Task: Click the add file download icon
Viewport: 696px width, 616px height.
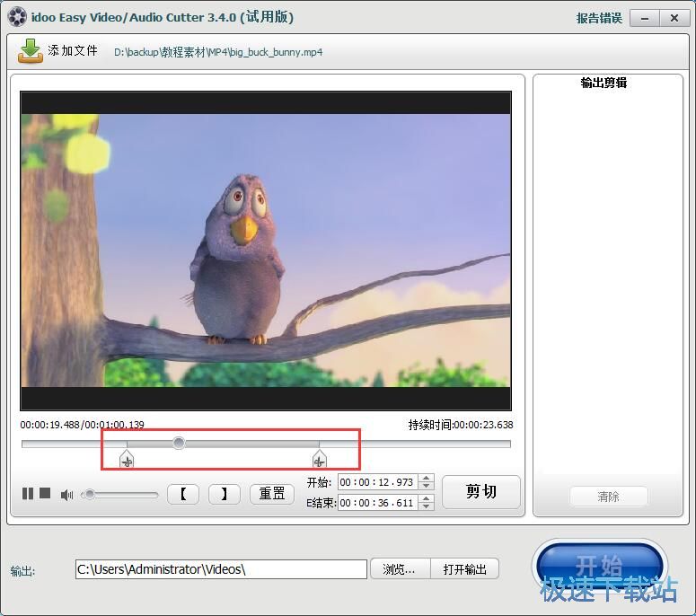Action: (31, 51)
